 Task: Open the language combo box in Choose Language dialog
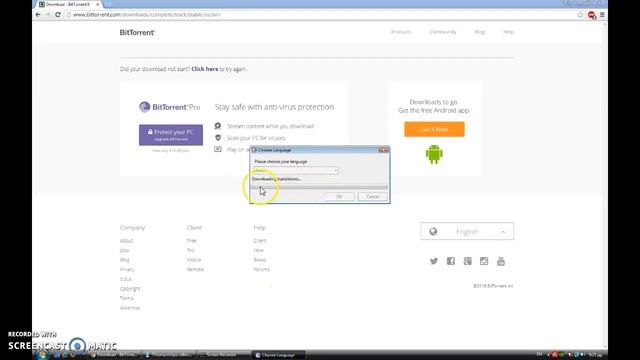[x=296, y=171]
